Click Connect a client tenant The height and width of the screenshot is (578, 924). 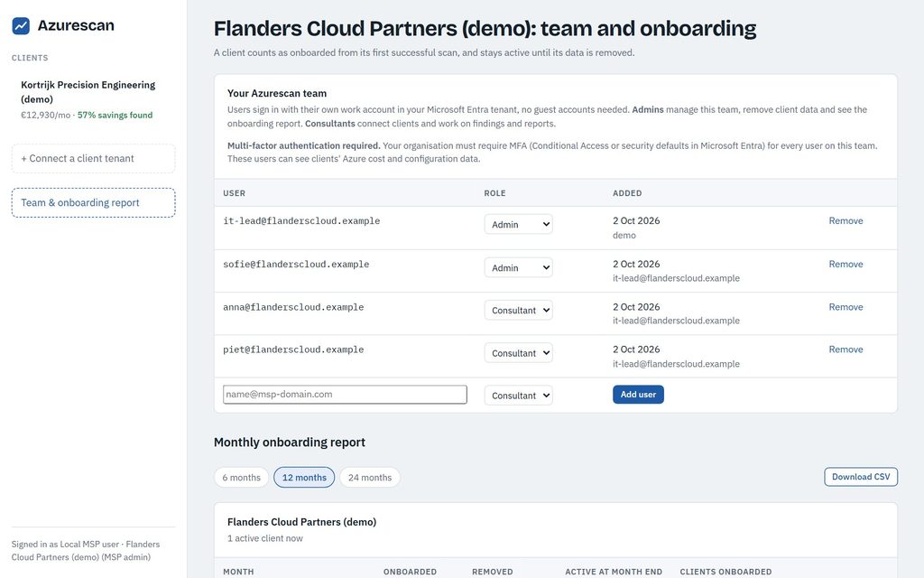click(93, 159)
